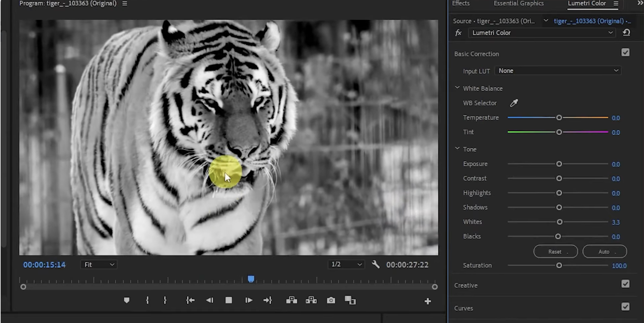The image size is (644, 323).
Task: Click the Mark Out icon
Action: click(x=165, y=300)
